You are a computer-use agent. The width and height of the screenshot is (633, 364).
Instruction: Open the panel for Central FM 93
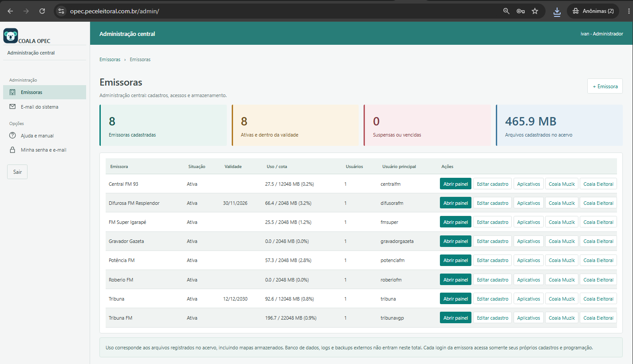[455, 184]
